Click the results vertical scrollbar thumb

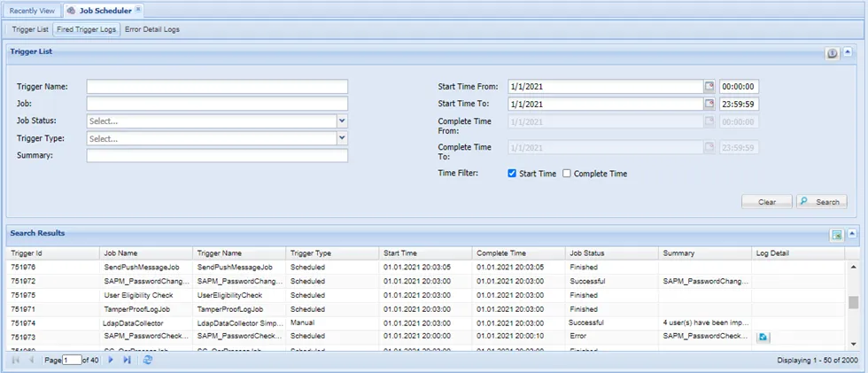[x=854, y=302]
